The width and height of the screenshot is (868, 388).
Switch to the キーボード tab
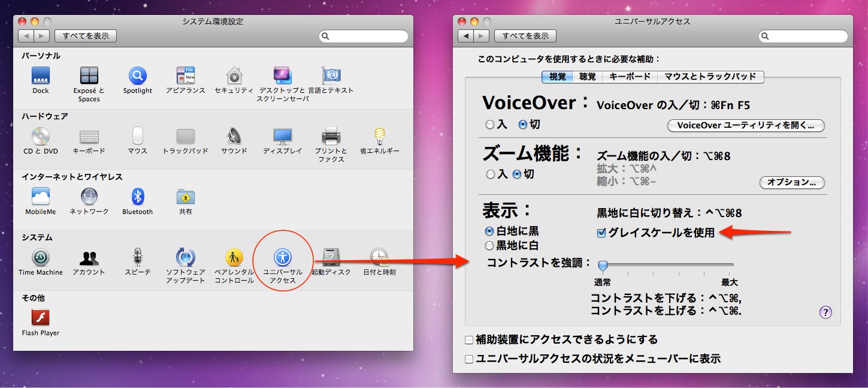tap(630, 77)
